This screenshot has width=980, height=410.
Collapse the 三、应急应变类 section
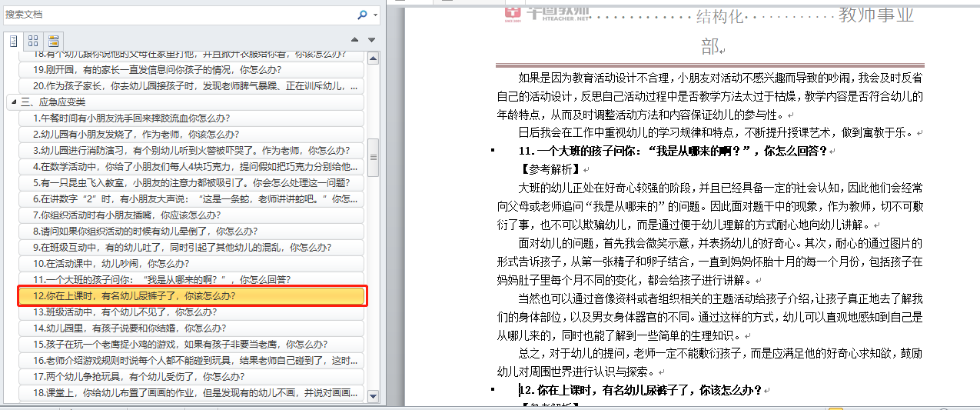[13, 102]
